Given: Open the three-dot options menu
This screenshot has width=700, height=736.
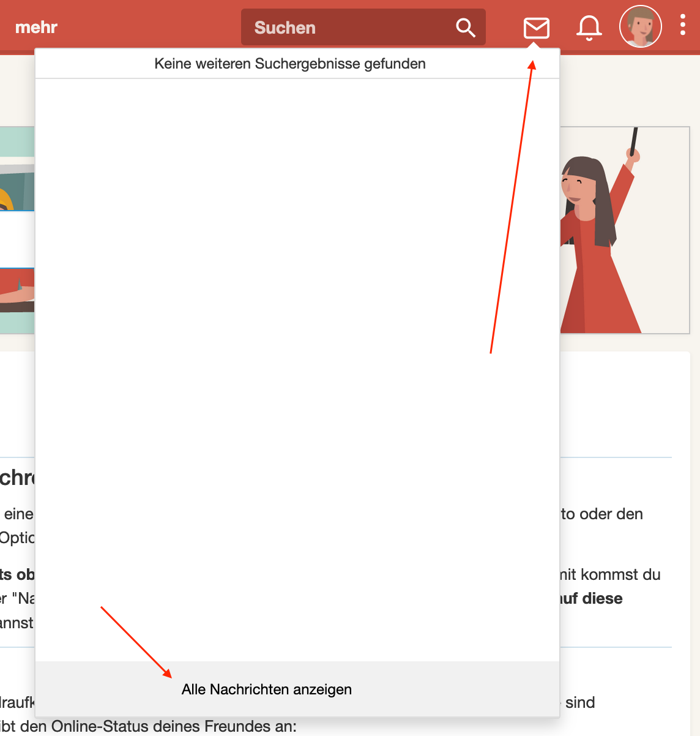Looking at the screenshot, I should point(683,25).
